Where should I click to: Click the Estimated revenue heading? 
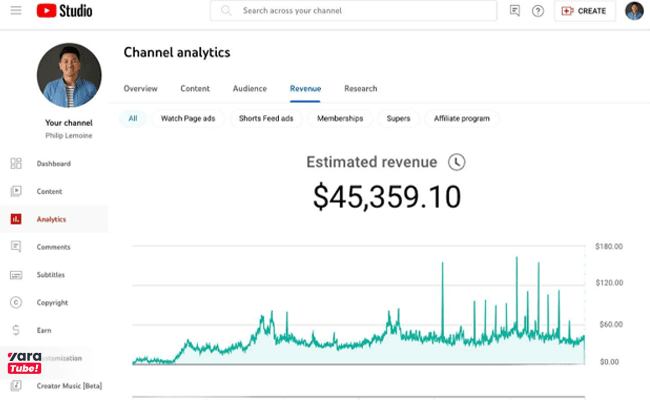tap(371, 162)
